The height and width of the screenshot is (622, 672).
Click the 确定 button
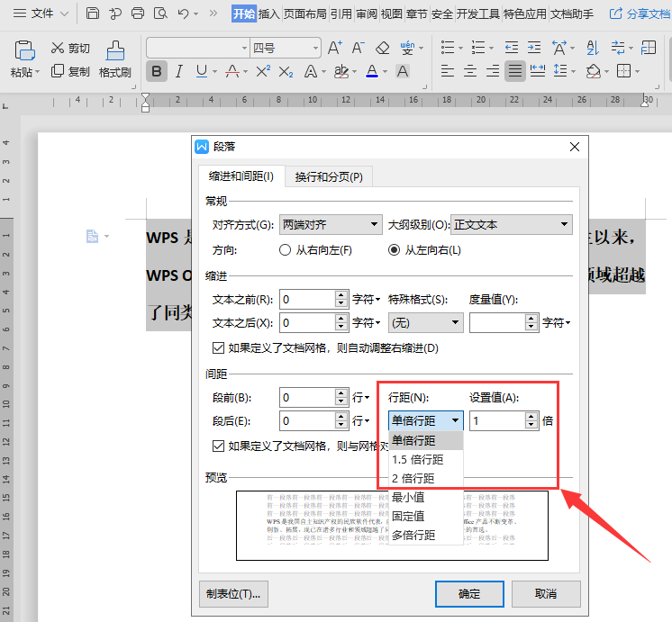coord(469,594)
